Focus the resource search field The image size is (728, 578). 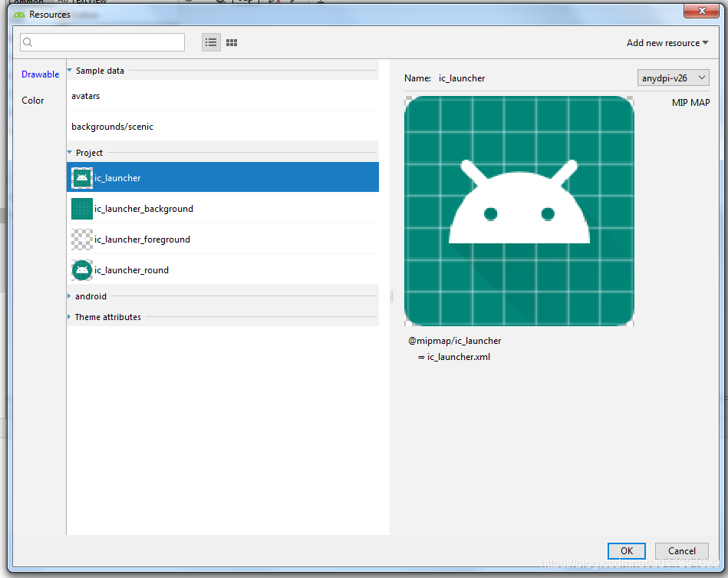click(102, 42)
